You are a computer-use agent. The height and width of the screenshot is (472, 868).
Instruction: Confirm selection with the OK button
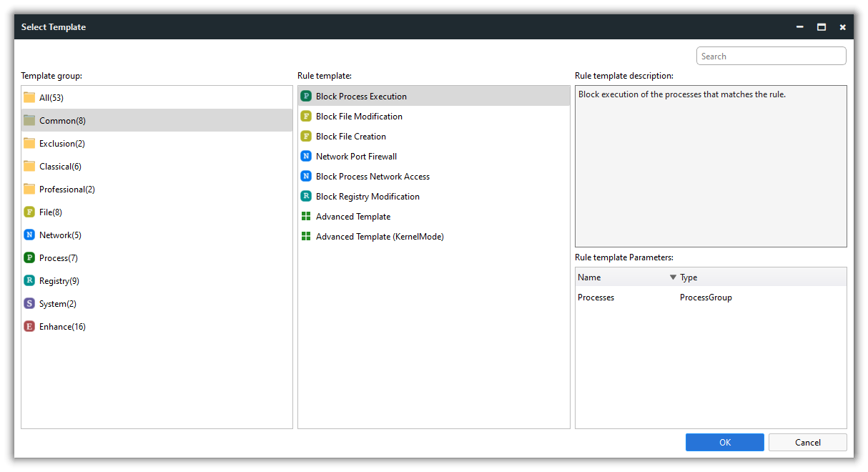click(724, 443)
